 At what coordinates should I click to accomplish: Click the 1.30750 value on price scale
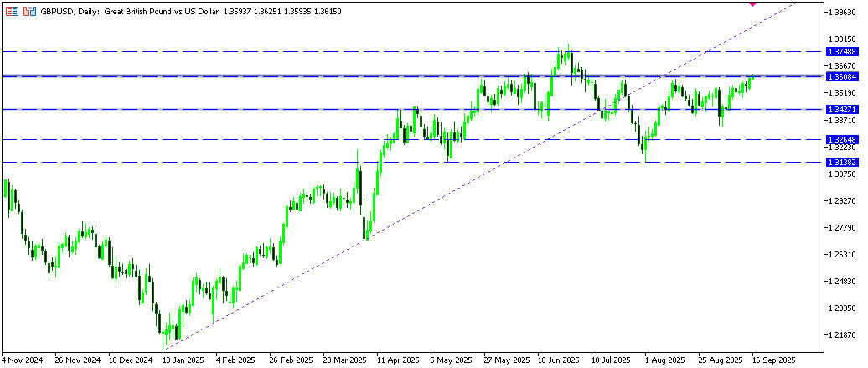(842, 174)
